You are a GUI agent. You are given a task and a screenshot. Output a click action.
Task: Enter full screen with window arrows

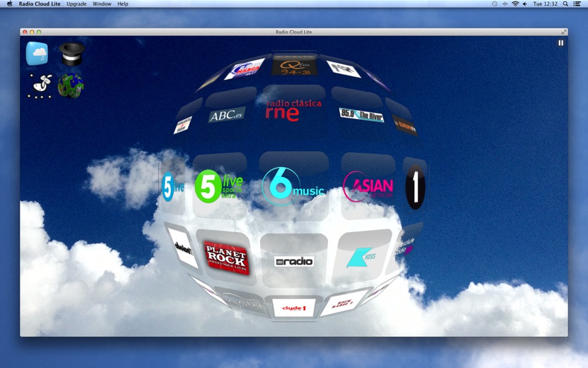(x=564, y=32)
